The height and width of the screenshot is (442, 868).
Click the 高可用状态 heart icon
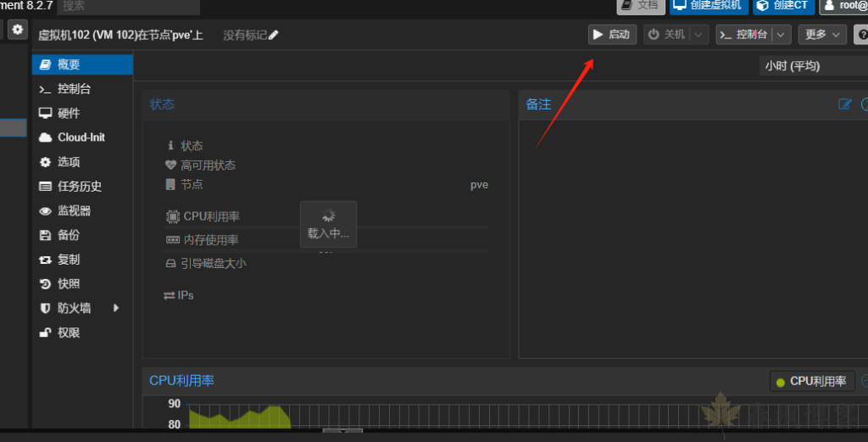[170, 165]
